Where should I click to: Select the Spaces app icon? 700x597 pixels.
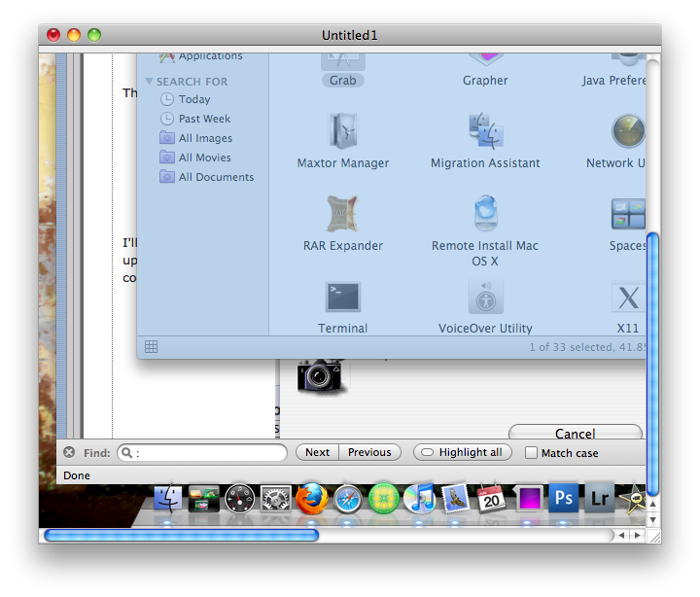tap(628, 214)
